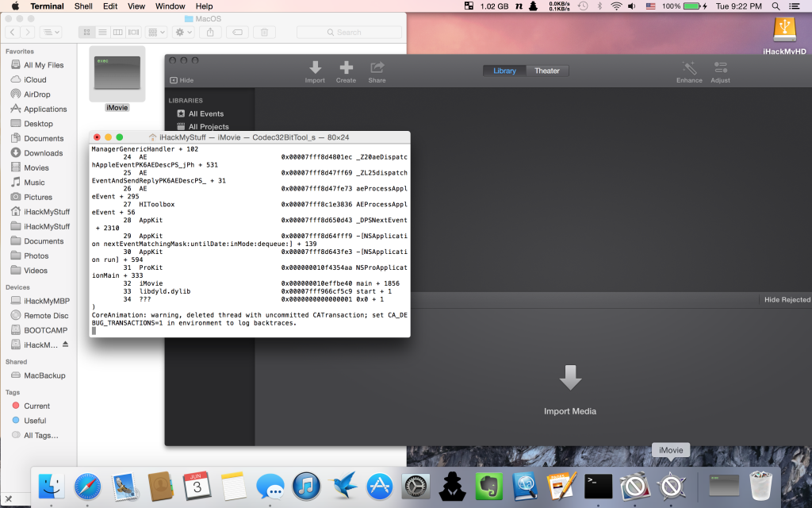The width and height of the screenshot is (812, 508).
Task: Click the Hide Rejected filter
Action: point(787,300)
